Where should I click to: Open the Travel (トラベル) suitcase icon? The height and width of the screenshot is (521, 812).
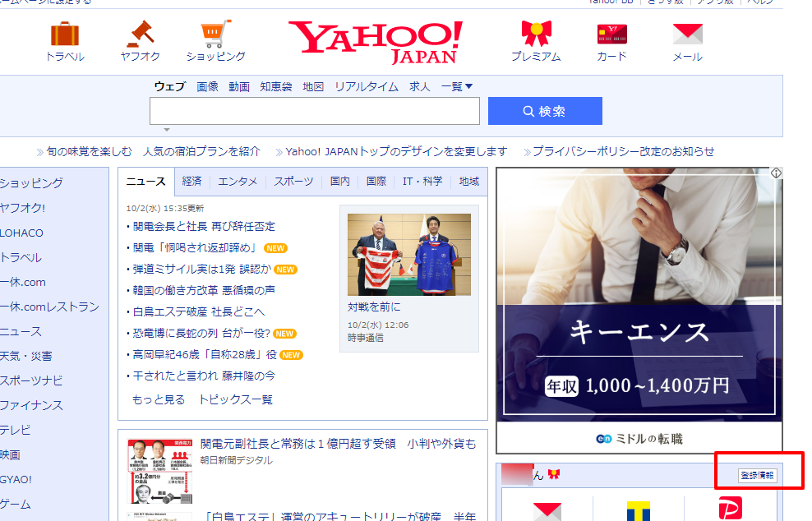click(x=65, y=34)
